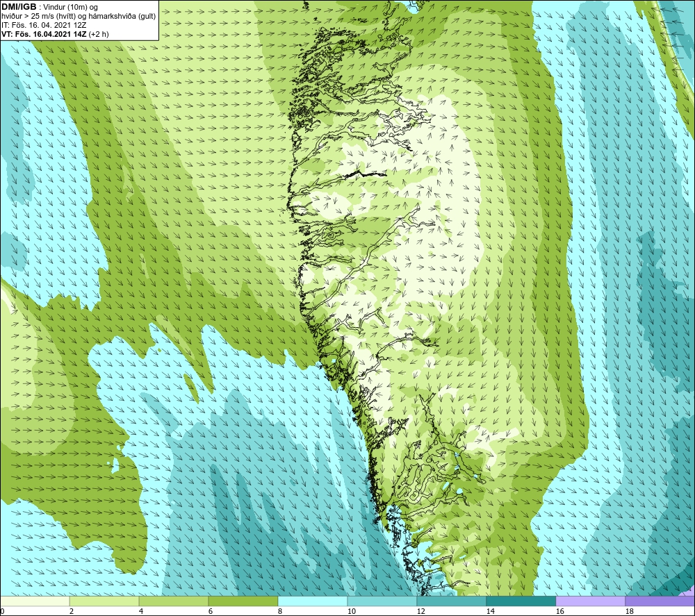Click the legend value label 18
695x616 pixels.
point(629,611)
